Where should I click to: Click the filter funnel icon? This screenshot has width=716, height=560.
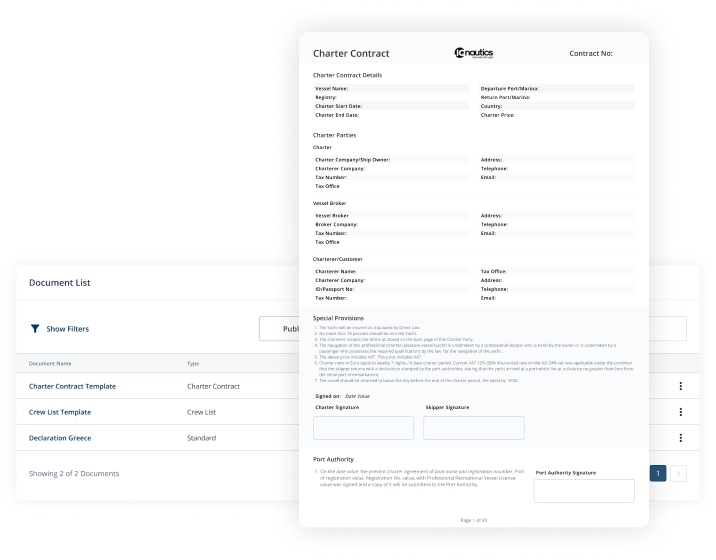35,328
